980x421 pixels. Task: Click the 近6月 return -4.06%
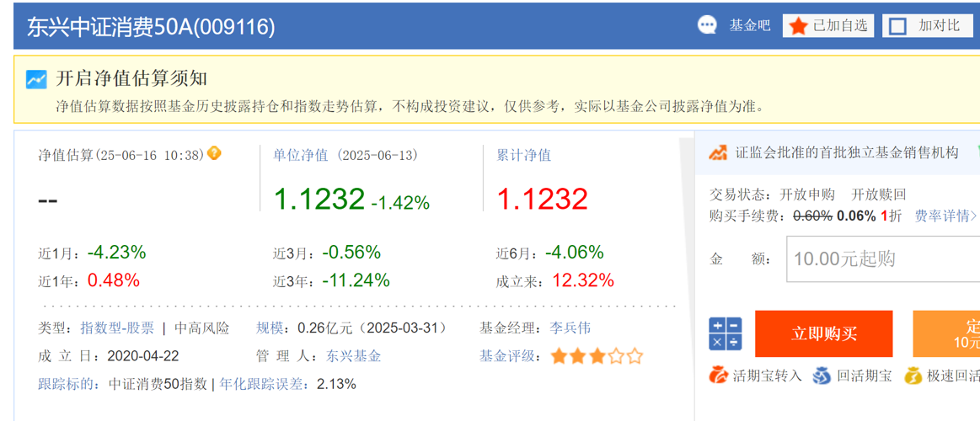coord(575,253)
